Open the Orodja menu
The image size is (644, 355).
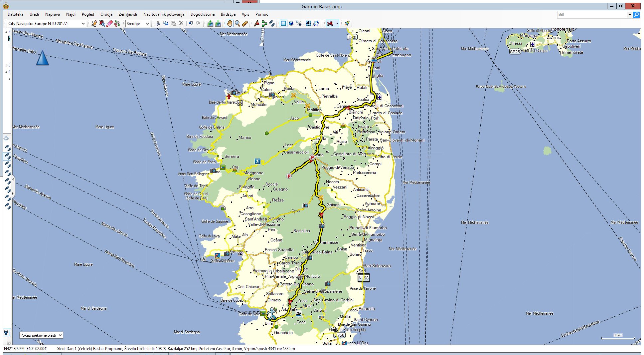pos(106,14)
